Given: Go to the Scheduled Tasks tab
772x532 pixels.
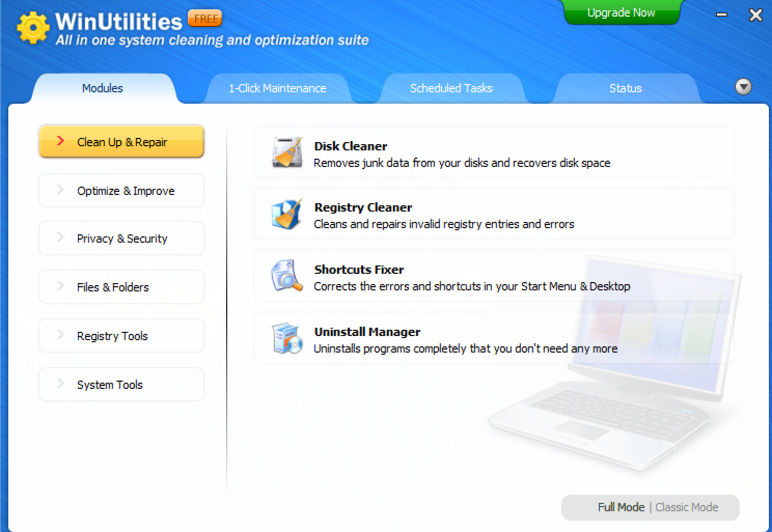Looking at the screenshot, I should coord(451,88).
